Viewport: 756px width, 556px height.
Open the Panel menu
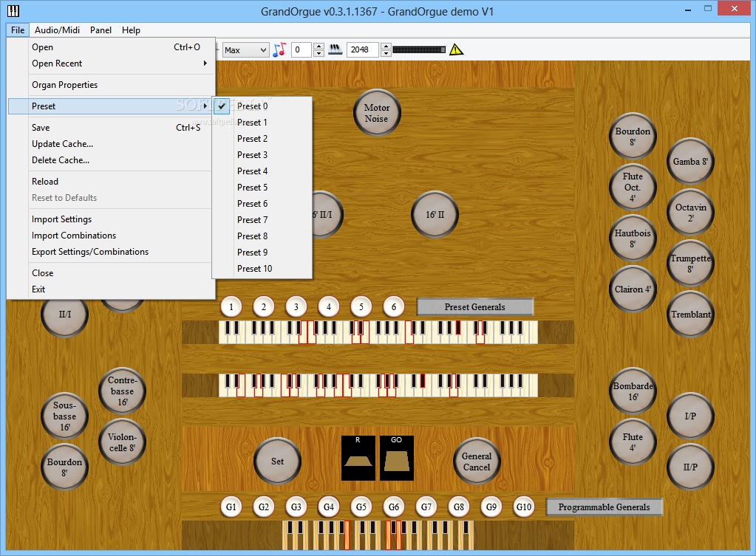pyautogui.click(x=101, y=30)
